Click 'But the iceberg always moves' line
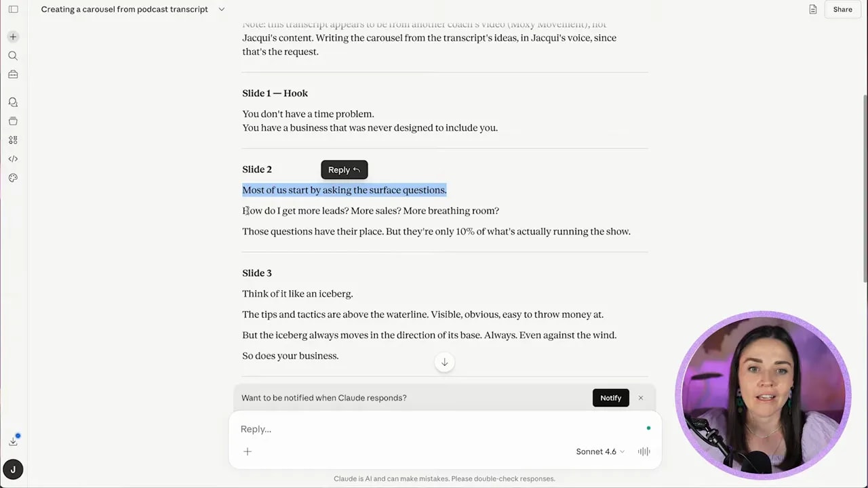The image size is (868, 488). pyautogui.click(x=429, y=335)
